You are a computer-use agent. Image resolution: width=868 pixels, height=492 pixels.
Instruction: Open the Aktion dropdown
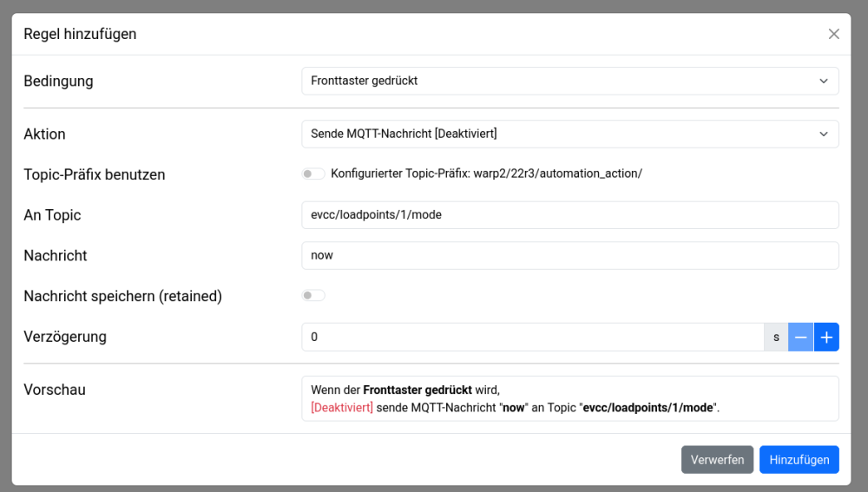pos(570,134)
